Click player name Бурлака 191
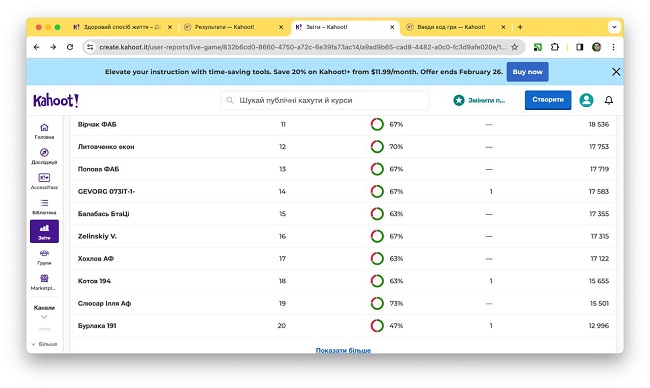650x388 pixels. [97, 326]
